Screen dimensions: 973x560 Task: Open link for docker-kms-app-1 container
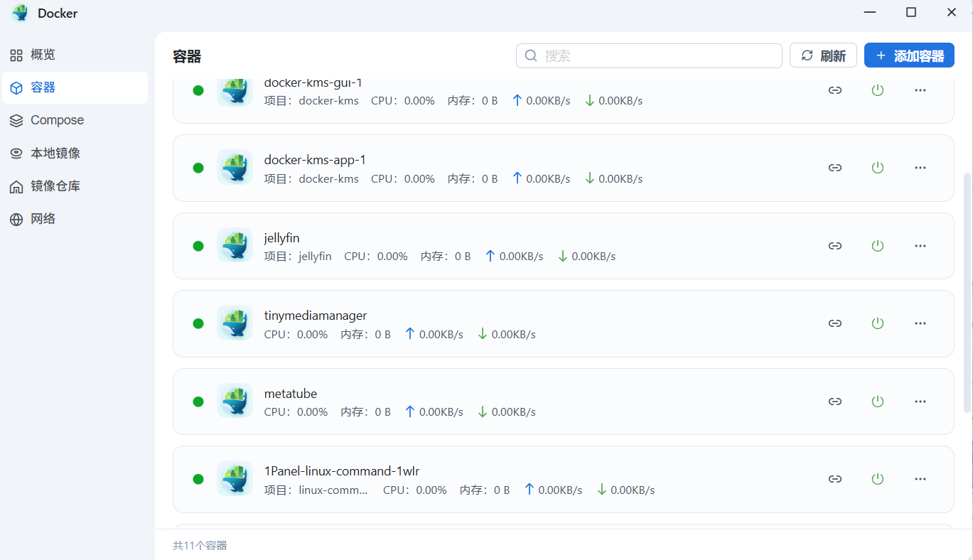click(835, 168)
